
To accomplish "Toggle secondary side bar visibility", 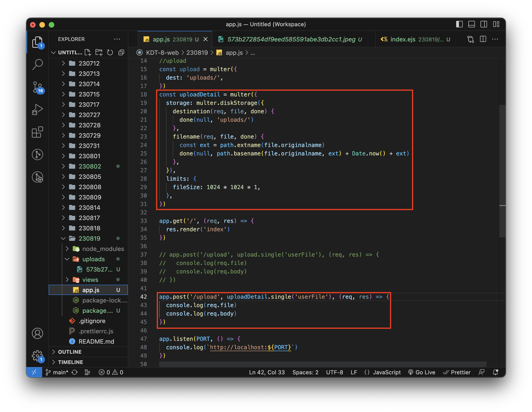I will click(x=484, y=24).
